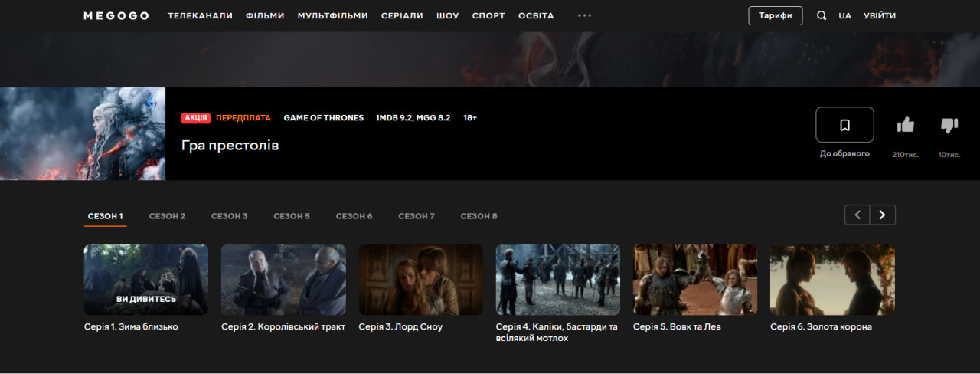Click the Тарифи button
This screenshot has height=374, width=980.
775,15
